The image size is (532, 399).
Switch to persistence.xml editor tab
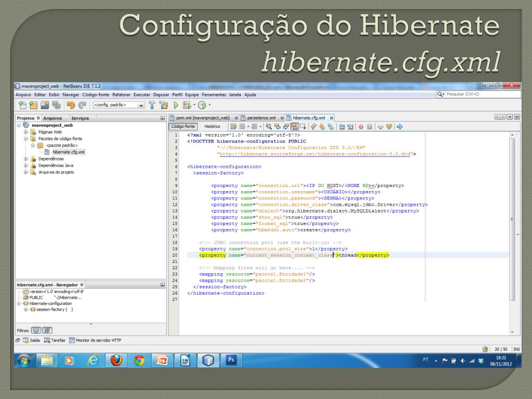(x=262, y=118)
